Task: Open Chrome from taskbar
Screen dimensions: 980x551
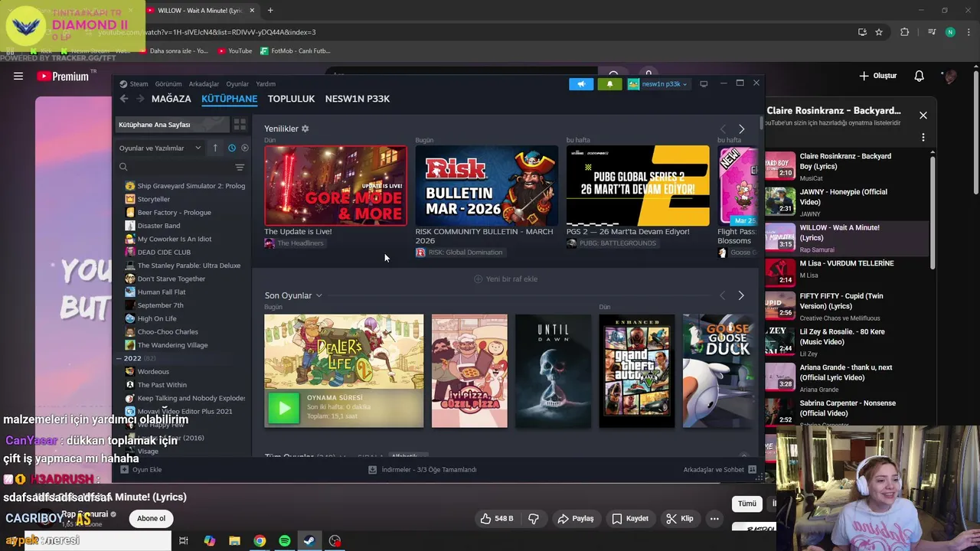Action: pos(260,541)
